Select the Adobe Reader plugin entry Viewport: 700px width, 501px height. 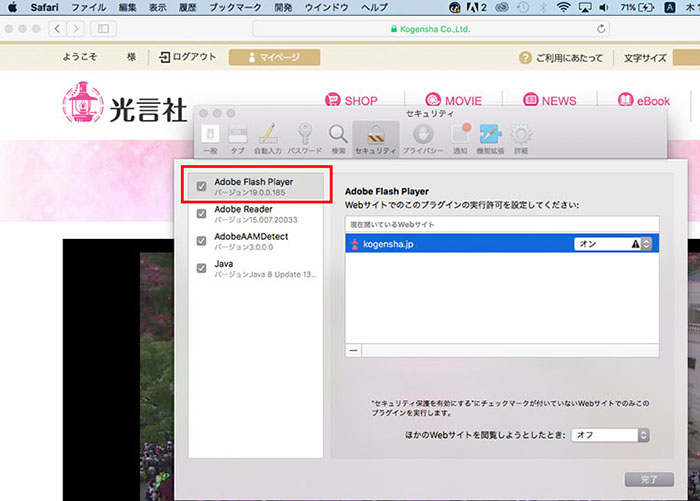256,214
